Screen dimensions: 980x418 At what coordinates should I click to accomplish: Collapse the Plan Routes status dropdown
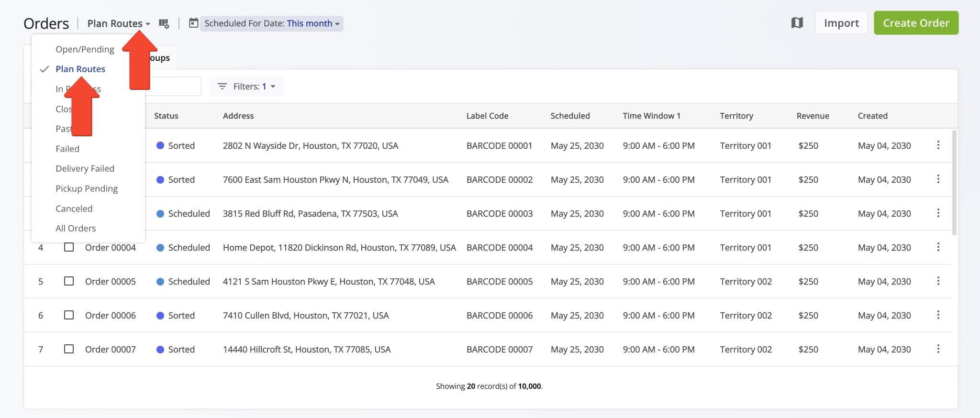click(x=119, y=23)
